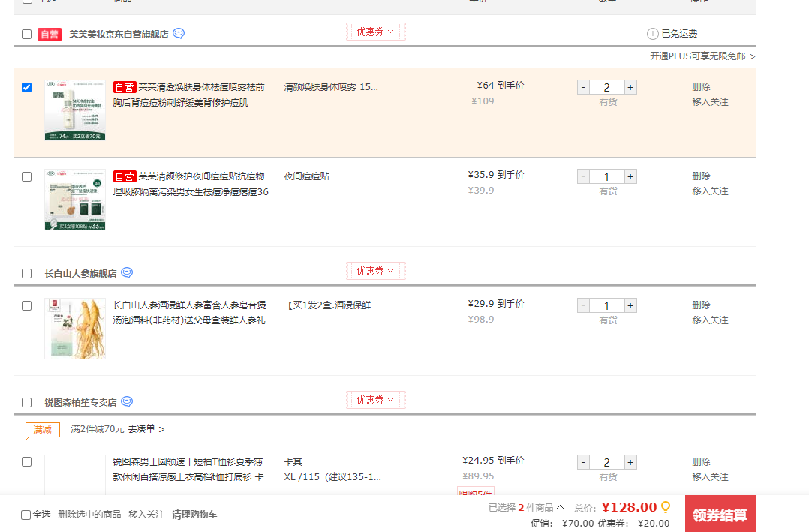This screenshot has height=532, width=809.
Task: Open chat icon for 芙芙美妆京东自营旗舰店
Action: pyautogui.click(x=179, y=34)
